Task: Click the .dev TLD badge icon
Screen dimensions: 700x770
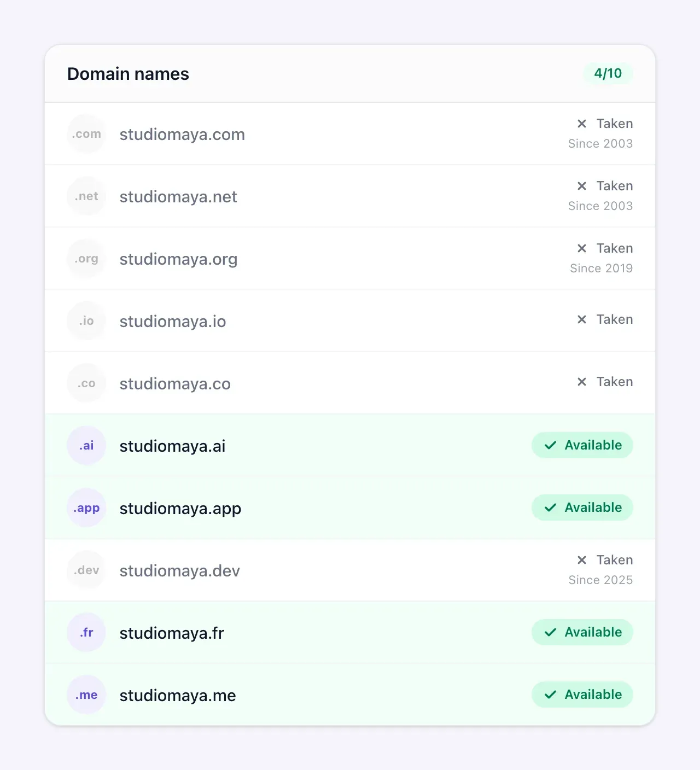Action: [86, 570]
